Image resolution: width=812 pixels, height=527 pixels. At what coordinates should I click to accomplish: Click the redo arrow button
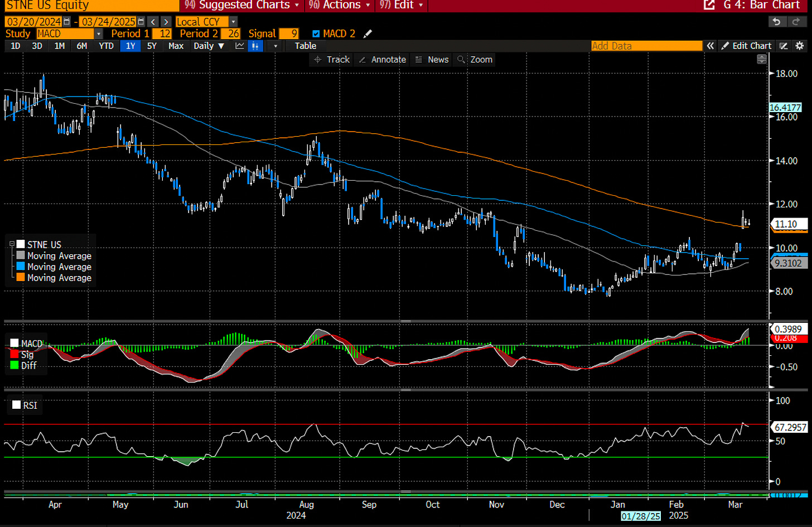point(796,22)
